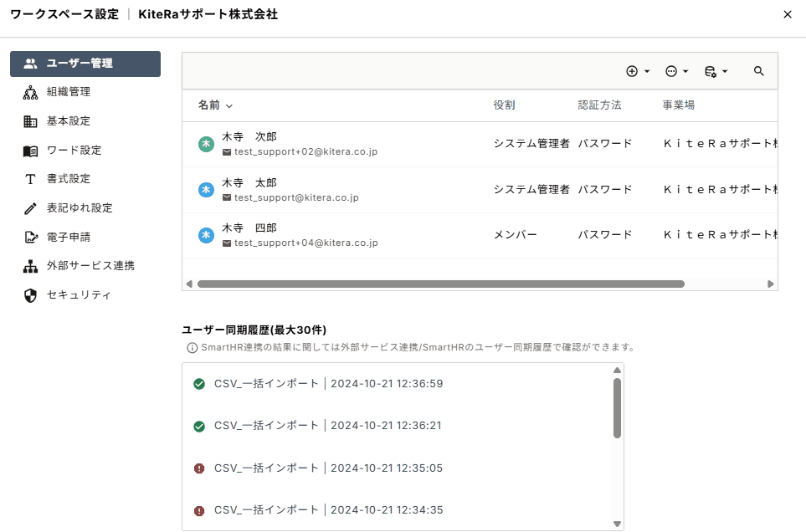806x532 pixels.
Task: Close the workspace settings dialog
Action: click(788, 14)
